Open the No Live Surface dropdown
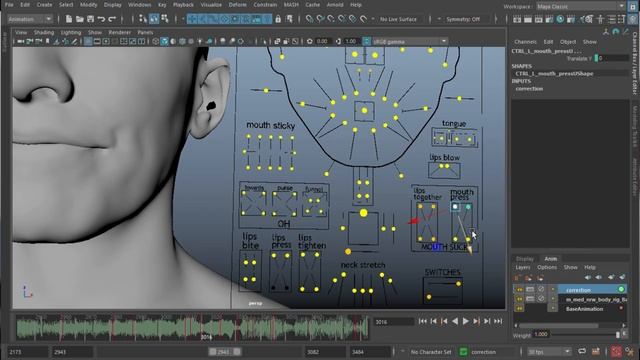The width and height of the screenshot is (640, 360). pyautogui.click(x=398, y=19)
